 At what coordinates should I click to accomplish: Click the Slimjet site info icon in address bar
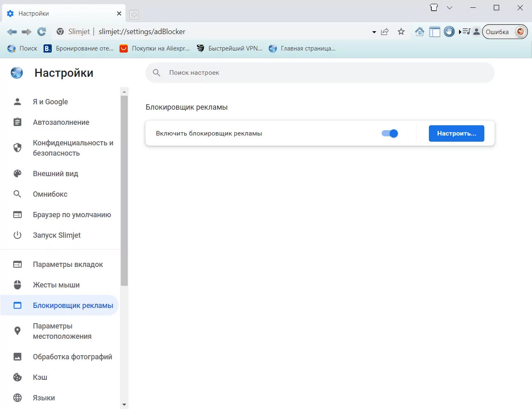click(60, 32)
